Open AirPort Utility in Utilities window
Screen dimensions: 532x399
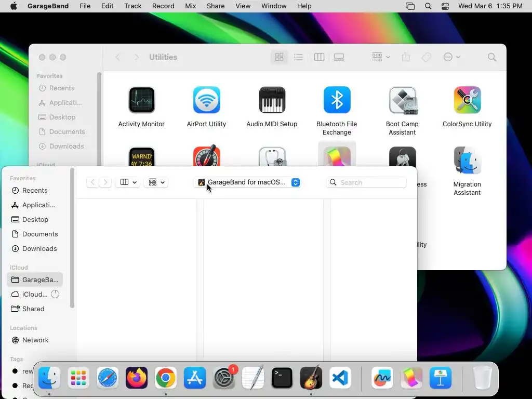(207, 100)
